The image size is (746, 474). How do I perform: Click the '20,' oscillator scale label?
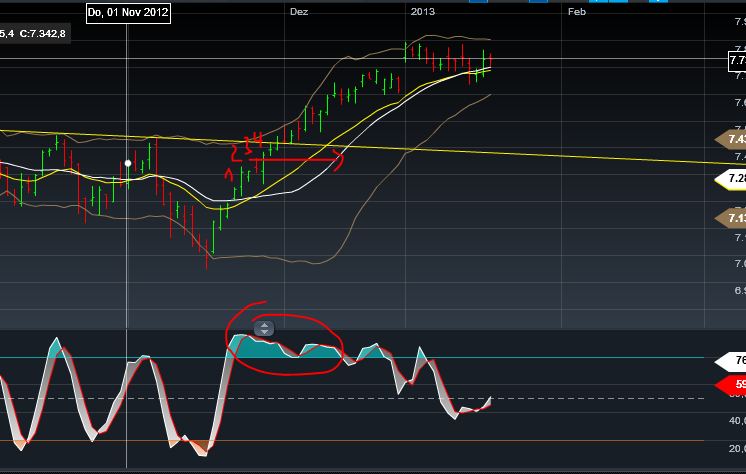737,448
